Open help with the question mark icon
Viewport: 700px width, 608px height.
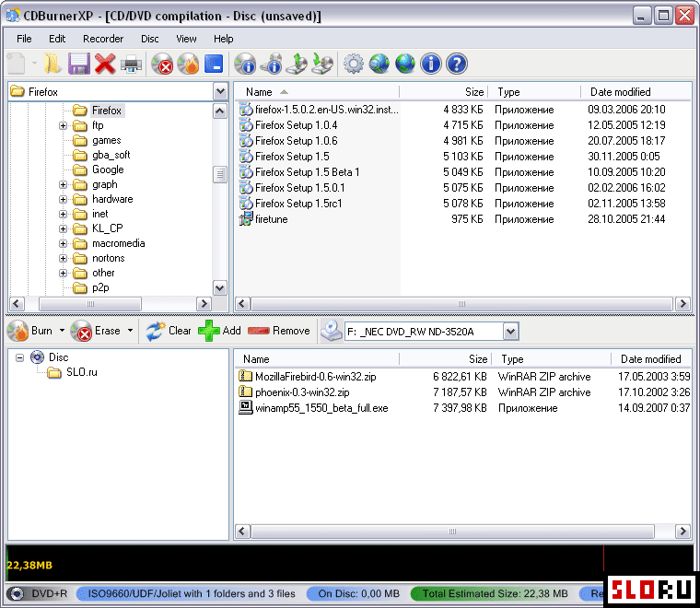pyautogui.click(x=457, y=64)
